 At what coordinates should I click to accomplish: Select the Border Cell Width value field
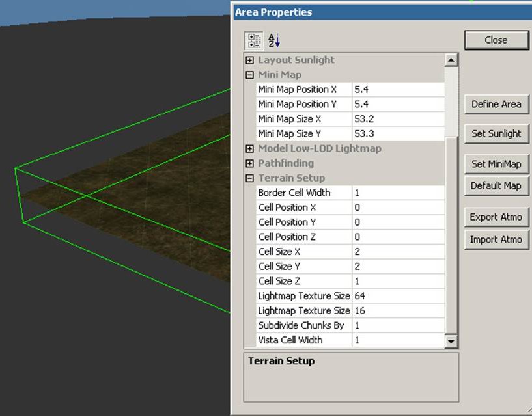click(398, 193)
